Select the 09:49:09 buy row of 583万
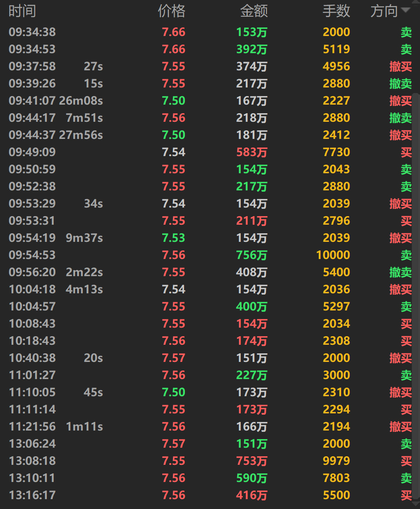420x509 pixels. tap(210, 152)
